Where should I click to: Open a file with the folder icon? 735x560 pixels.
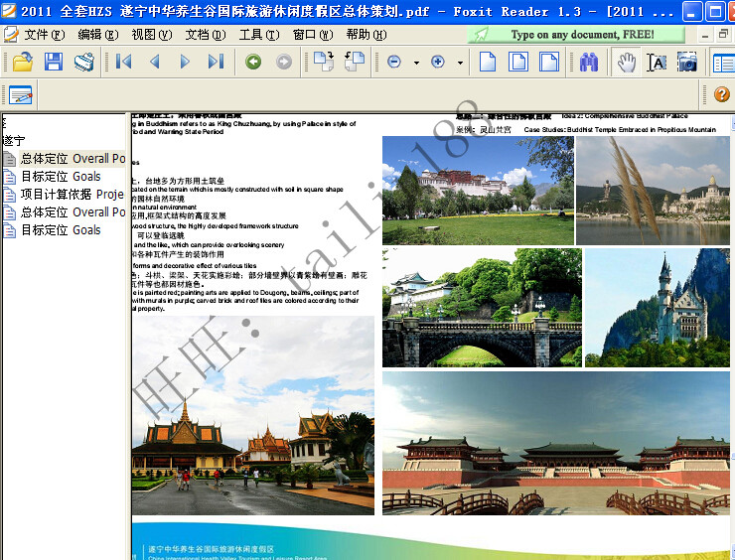coord(23,62)
